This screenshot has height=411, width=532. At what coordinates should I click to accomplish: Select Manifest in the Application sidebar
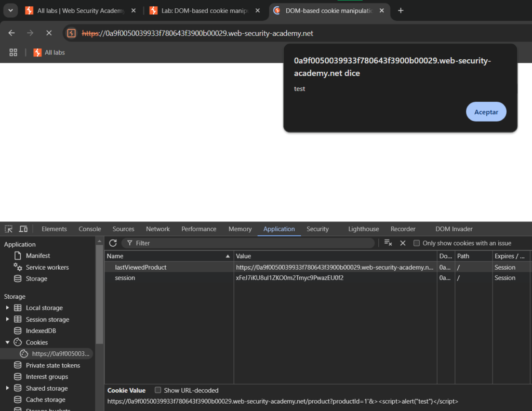click(x=37, y=256)
